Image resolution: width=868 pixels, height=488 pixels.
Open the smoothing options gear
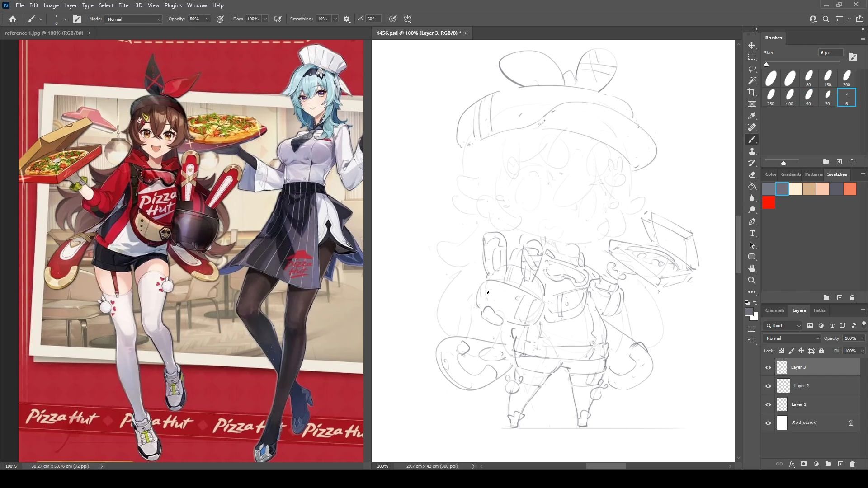coord(347,19)
